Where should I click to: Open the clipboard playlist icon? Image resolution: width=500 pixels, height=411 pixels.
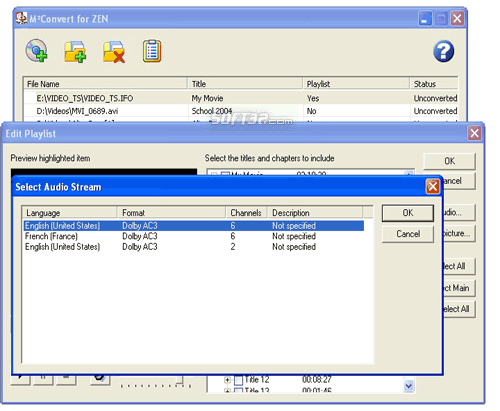(152, 51)
